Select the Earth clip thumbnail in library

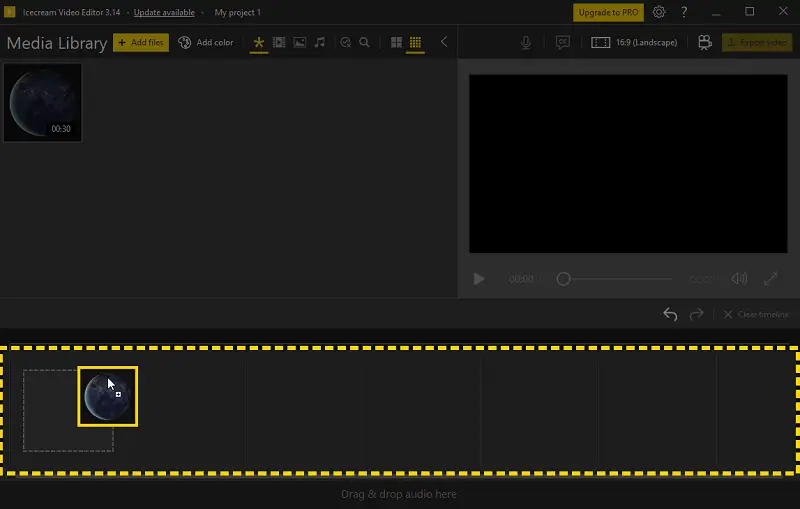43,103
